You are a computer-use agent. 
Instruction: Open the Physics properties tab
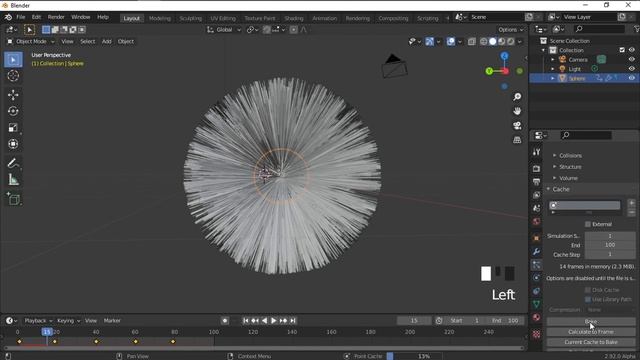[x=536, y=278]
